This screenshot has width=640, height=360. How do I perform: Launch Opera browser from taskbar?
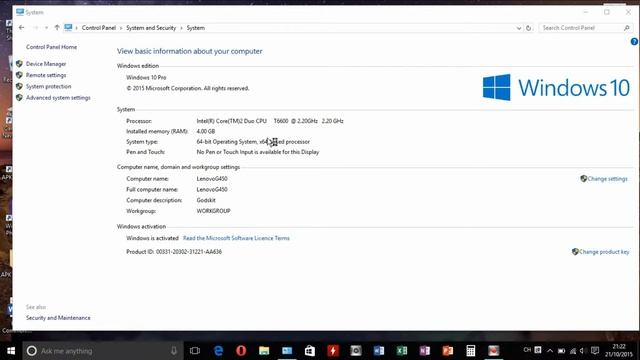click(x=241, y=351)
